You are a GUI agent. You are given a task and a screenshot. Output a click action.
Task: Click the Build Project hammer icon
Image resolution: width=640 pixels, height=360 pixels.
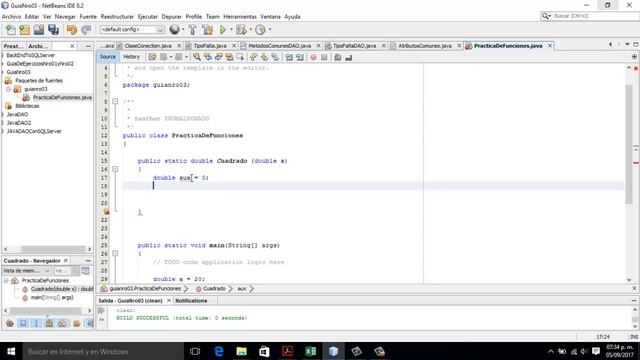pos(192,30)
